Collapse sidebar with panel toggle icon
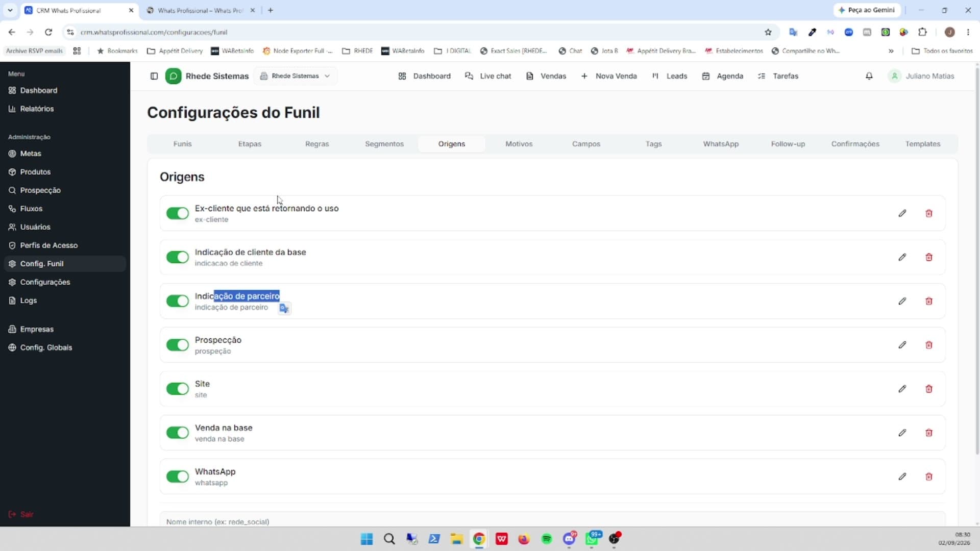This screenshot has width=980, height=551. coord(154,76)
